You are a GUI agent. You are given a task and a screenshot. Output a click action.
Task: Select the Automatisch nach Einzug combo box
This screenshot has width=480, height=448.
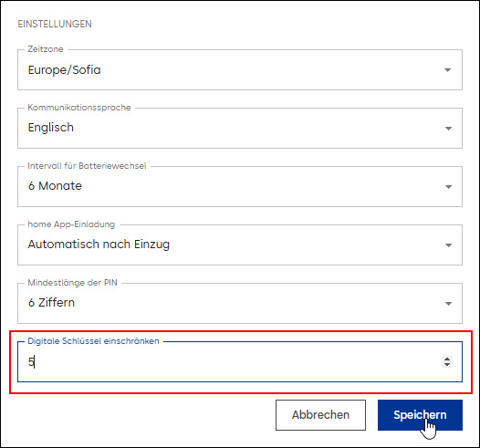click(240, 245)
